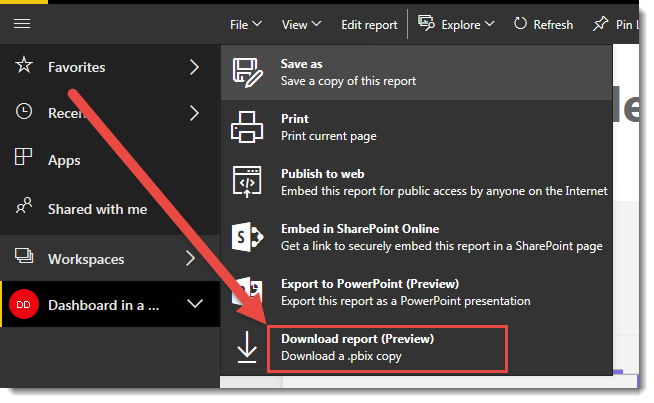Open Shared with me section
The width and height of the screenshot is (654, 403).
110,209
